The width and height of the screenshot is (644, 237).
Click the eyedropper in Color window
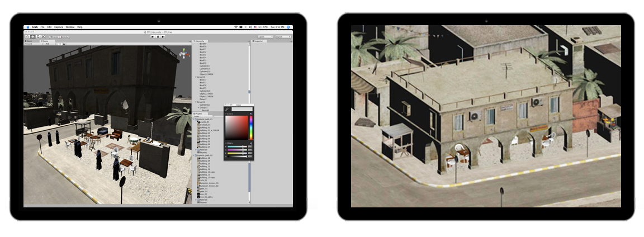pyautogui.click(x=228, y=109)
